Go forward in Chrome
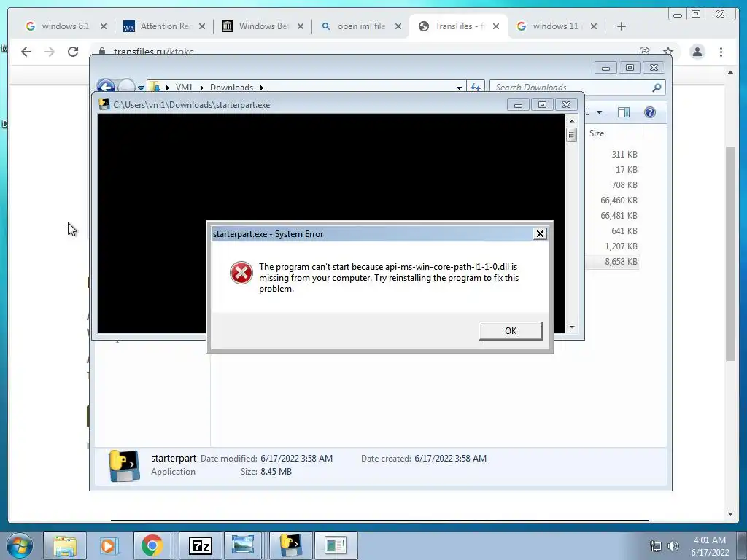Image resolution: width=747 pixels, height=560 pixels. 50,52
